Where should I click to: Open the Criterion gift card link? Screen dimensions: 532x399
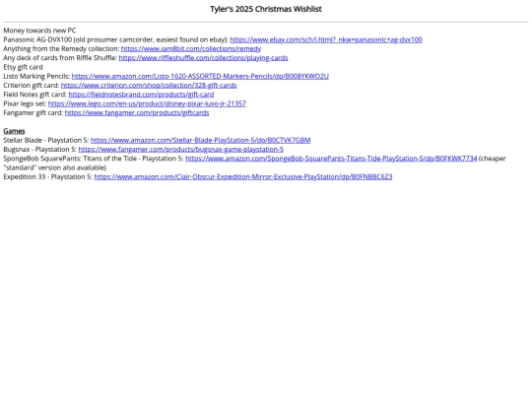click(x=149, y=86)
